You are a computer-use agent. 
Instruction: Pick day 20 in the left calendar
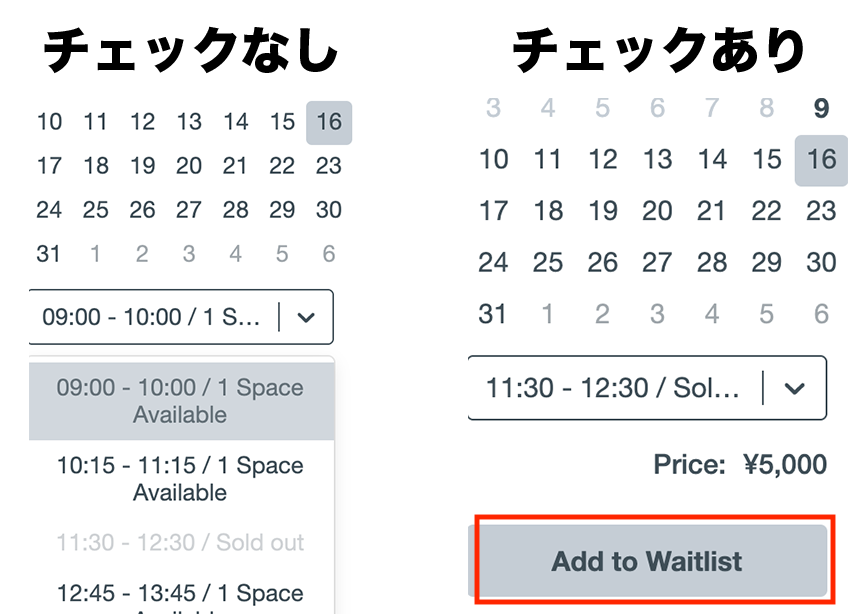coord(189,166)
